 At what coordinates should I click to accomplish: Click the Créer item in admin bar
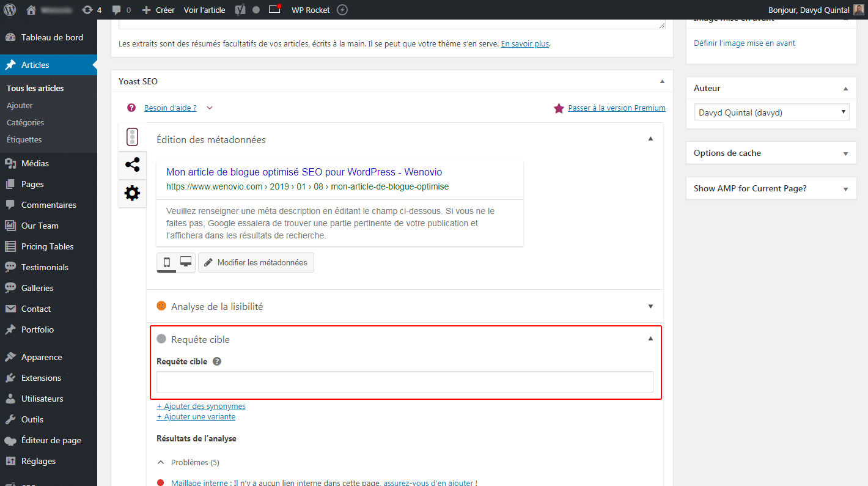tap(158, 10)
